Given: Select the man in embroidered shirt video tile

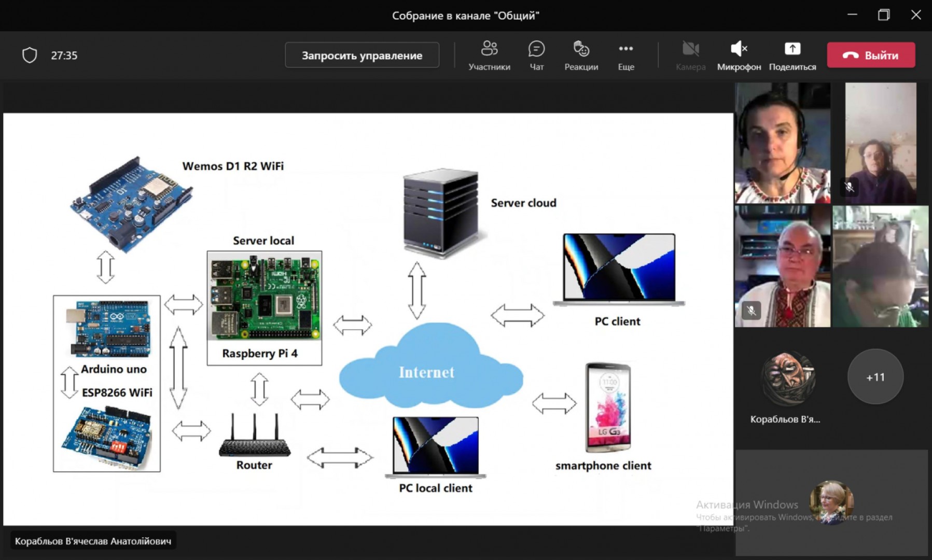Looking at the screenshot, I should click(x=782, y=266).
